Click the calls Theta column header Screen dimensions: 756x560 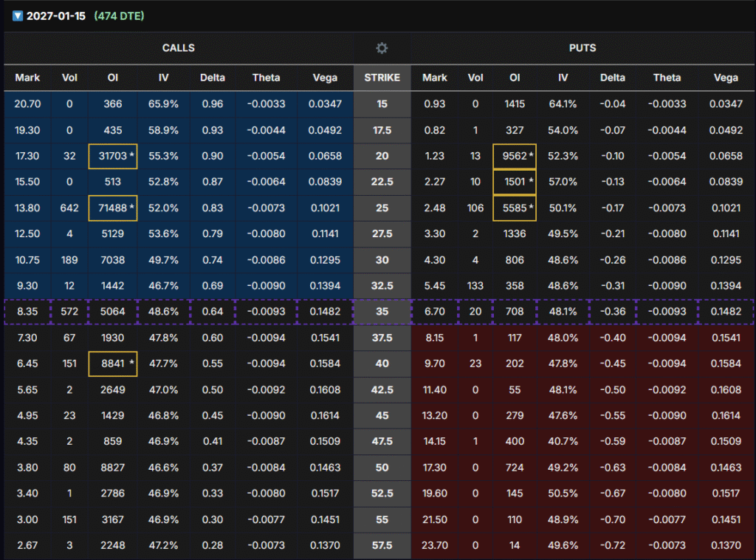pos(266,78)
